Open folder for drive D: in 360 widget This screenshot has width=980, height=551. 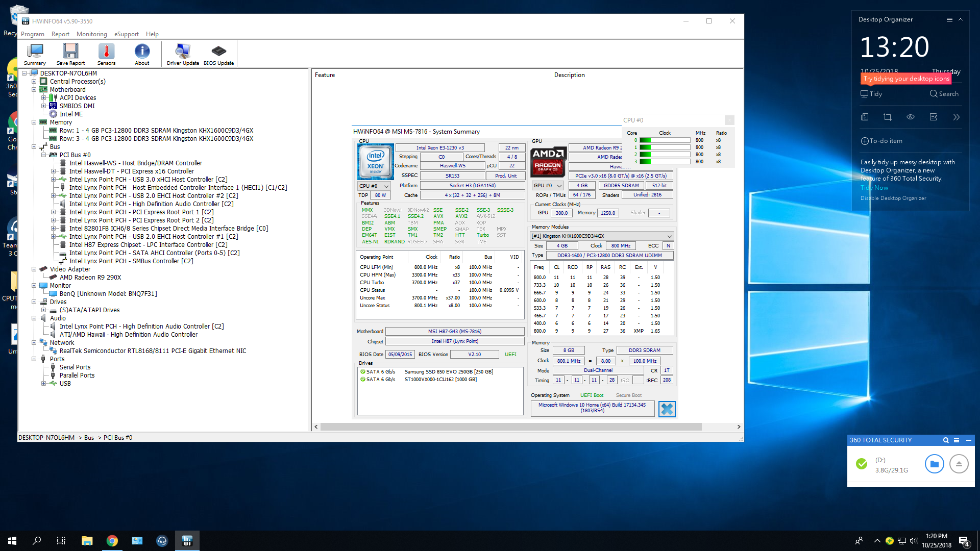point(934,464)
